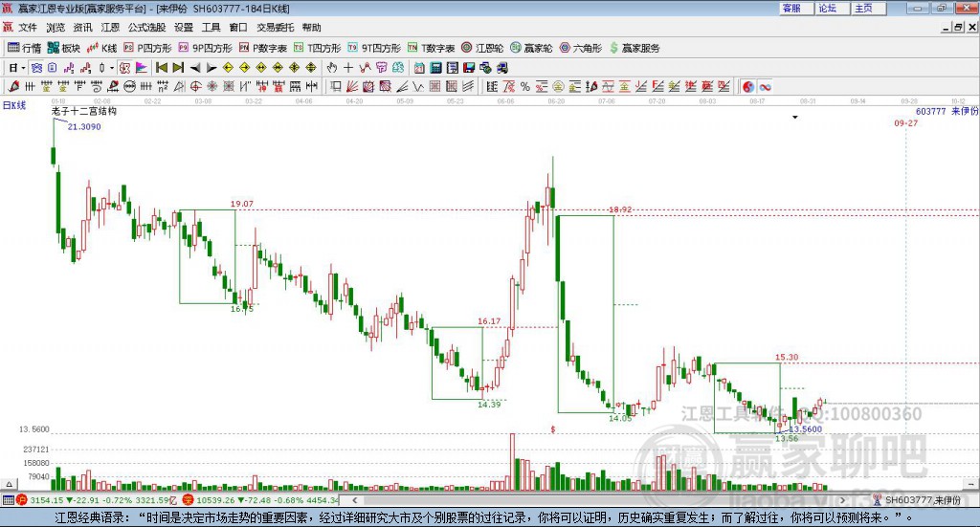
Task: Open 赢家服务 dollar-sign service
Action: click(x=635, y=48)
